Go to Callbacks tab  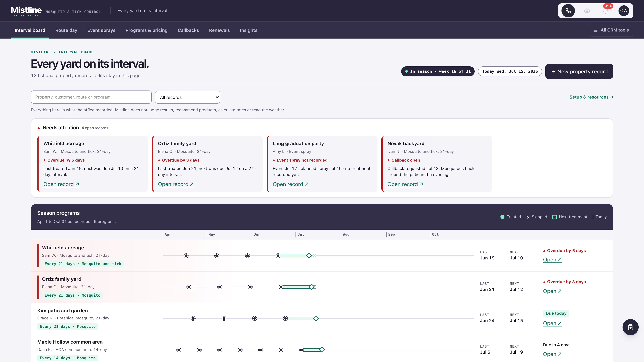(x=188, y=30)
